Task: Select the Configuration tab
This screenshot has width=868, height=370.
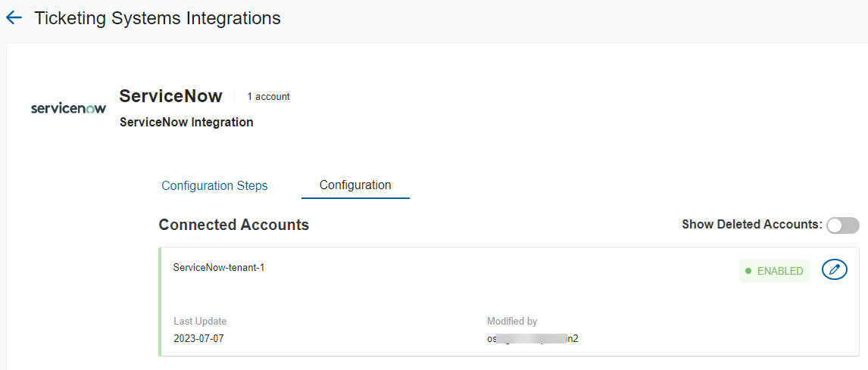Action: [355, 185]
